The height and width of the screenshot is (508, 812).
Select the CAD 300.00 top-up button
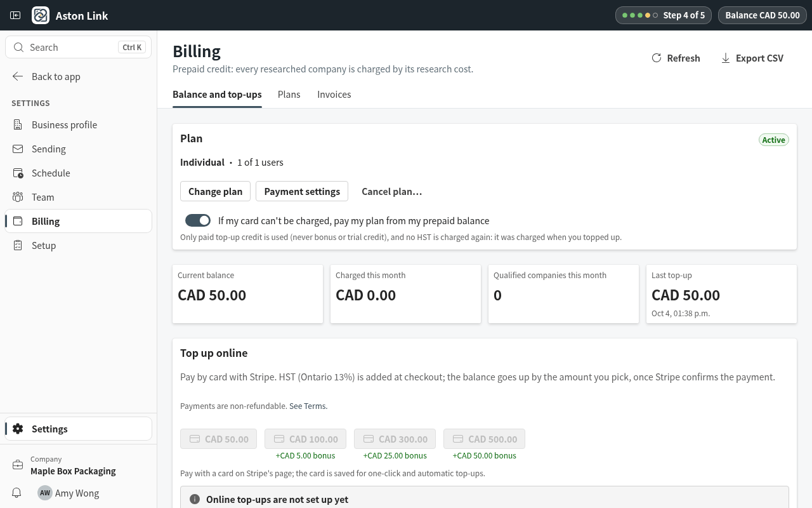(x=395, y=439)
